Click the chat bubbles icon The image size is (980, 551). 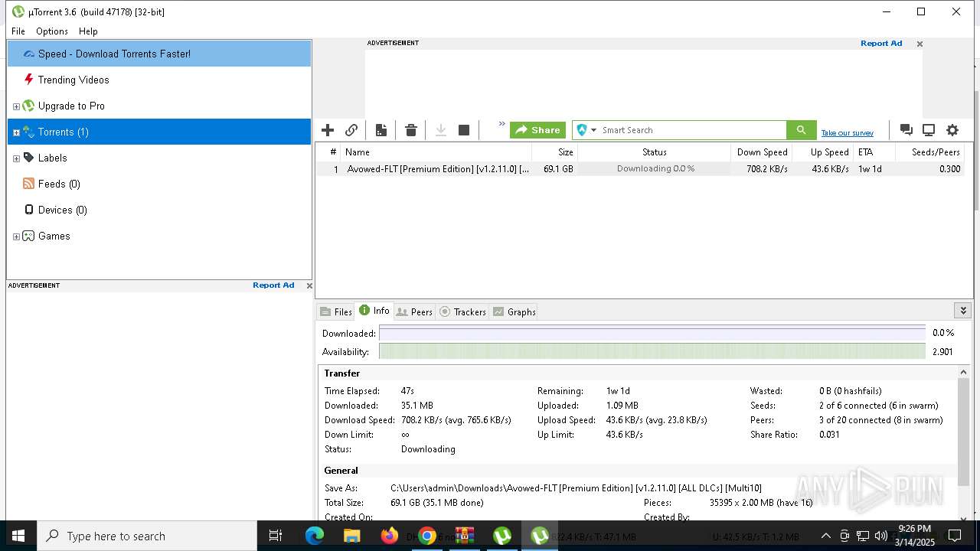point(906,130)
